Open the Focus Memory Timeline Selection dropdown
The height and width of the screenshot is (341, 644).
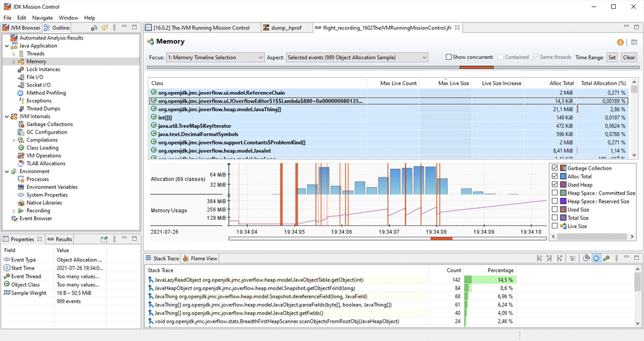215,57
